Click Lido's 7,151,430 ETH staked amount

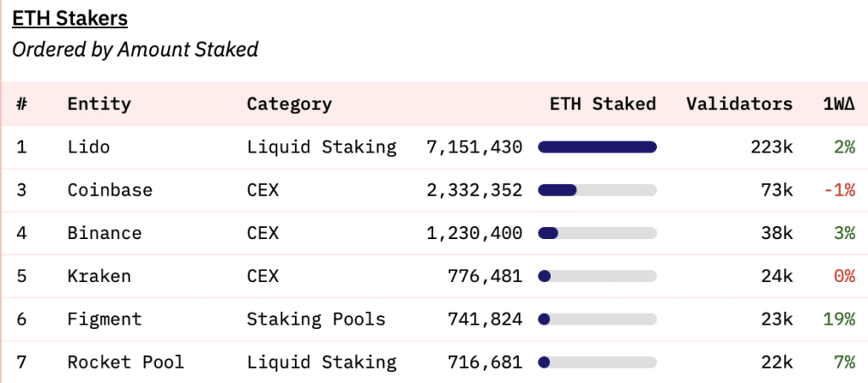pyautogui.click(x=474, y=147)
